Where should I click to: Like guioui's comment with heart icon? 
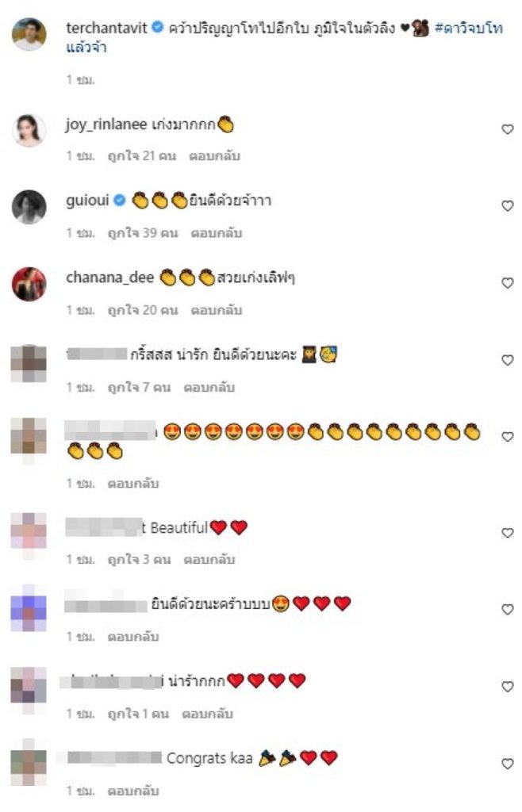pos(508,206)
